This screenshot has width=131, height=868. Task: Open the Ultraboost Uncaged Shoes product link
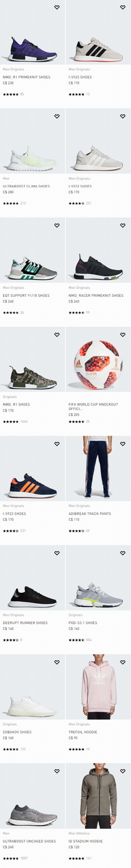pyautogui.click(x=29, y=841)
